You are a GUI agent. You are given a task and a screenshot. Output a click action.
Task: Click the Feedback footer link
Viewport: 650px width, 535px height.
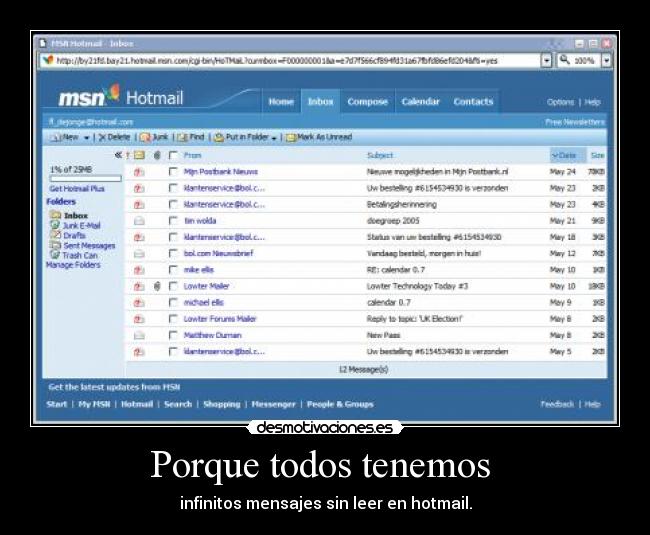point(557,404)
